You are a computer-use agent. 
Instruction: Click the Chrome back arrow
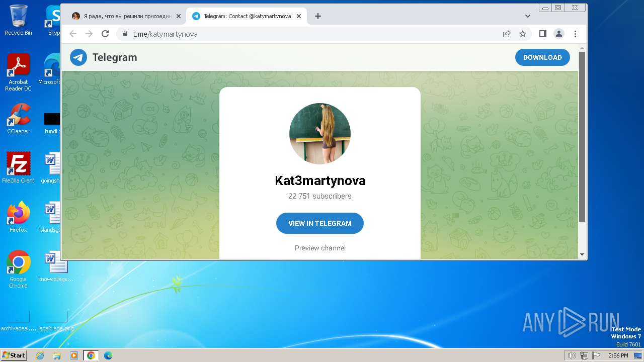[x=73, y=34]
